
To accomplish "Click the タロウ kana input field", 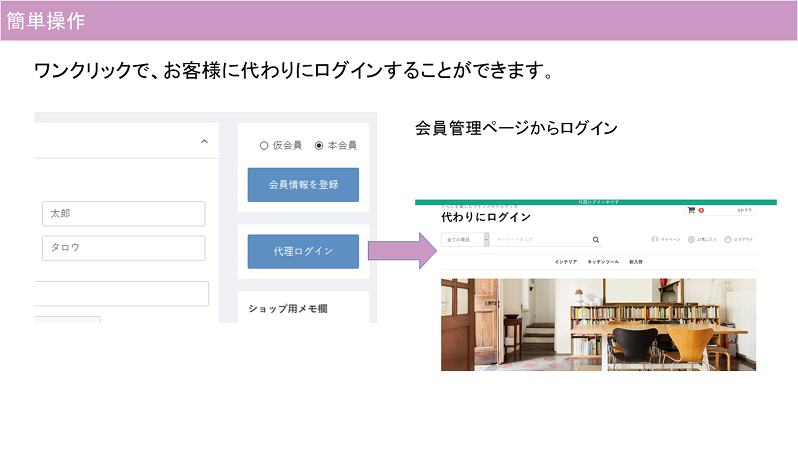I will (x=124, y=248).
